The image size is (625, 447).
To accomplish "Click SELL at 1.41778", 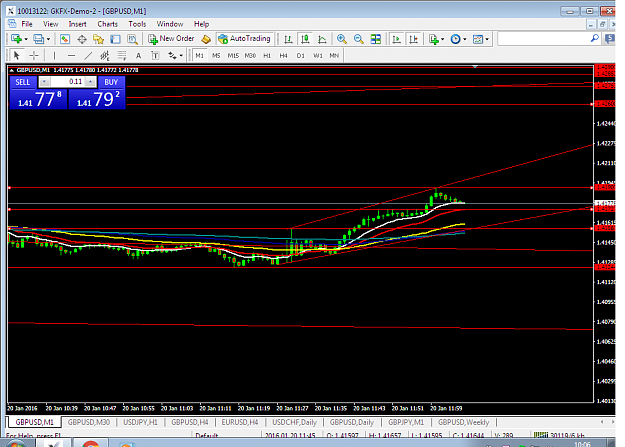I will coord(38,99).
